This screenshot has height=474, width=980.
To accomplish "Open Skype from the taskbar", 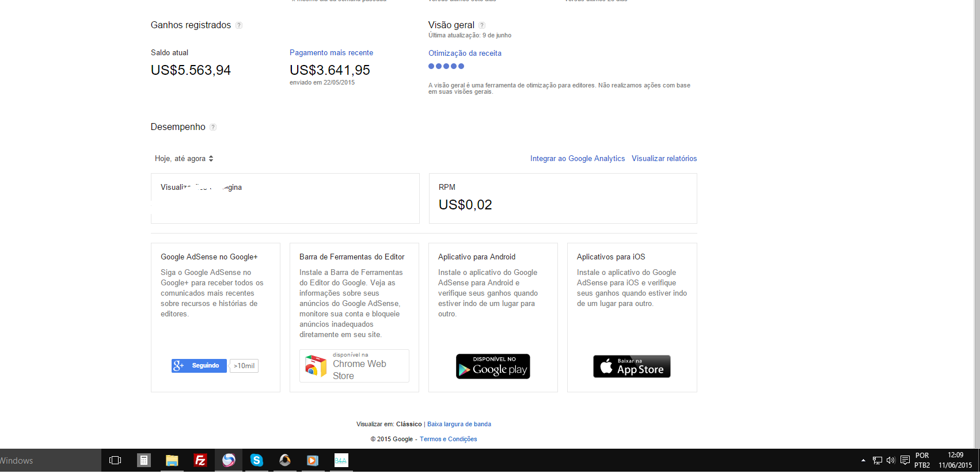I will click(257, 460).
